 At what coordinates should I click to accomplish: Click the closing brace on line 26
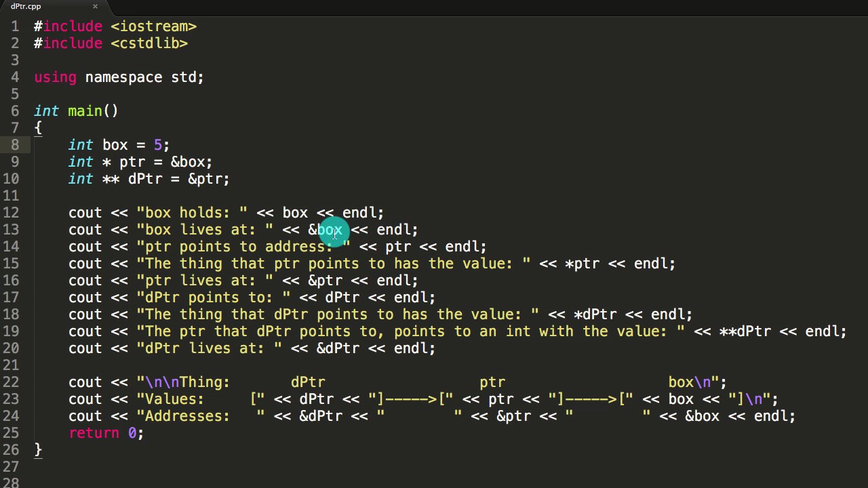38,450
